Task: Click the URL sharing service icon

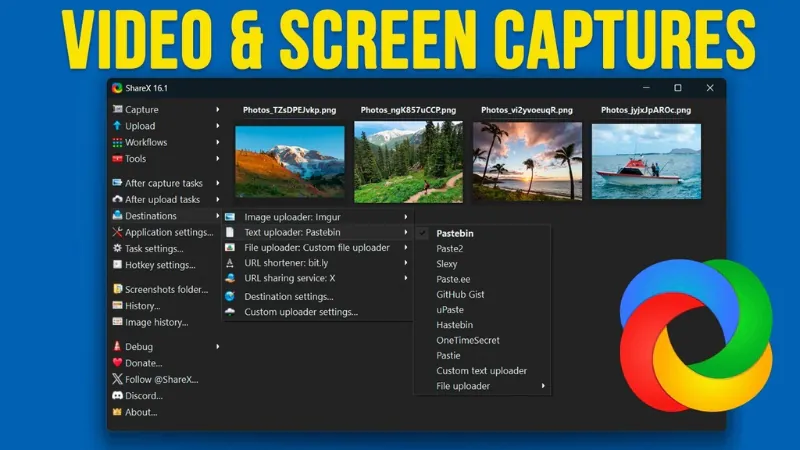Action: point(230,278)
